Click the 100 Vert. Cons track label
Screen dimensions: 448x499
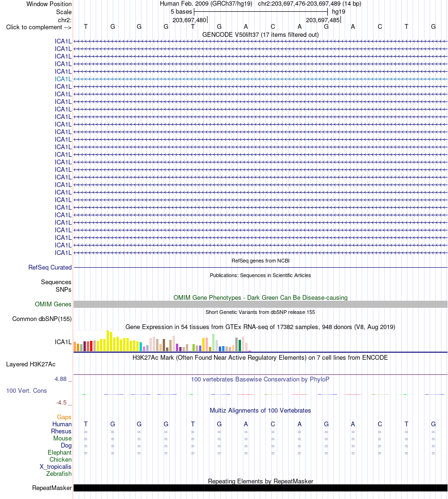pyautogui.click(x=27, y=391)
